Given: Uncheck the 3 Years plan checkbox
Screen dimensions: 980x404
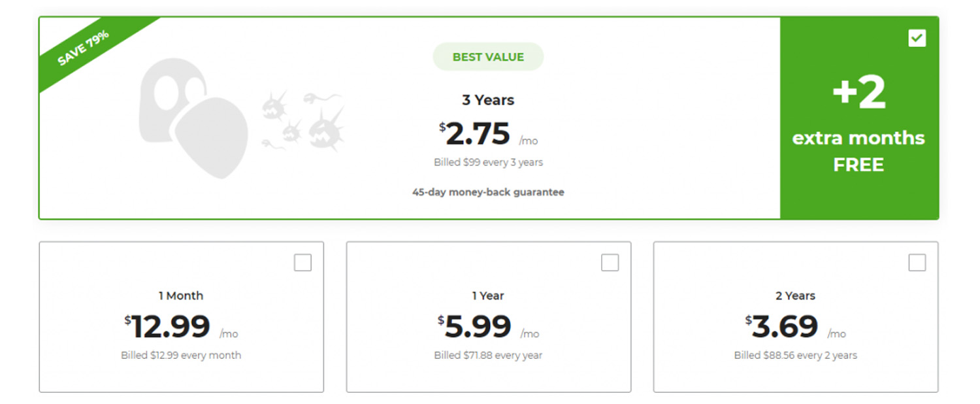Looking at the screenshot, I should click(x=917, y=38).
